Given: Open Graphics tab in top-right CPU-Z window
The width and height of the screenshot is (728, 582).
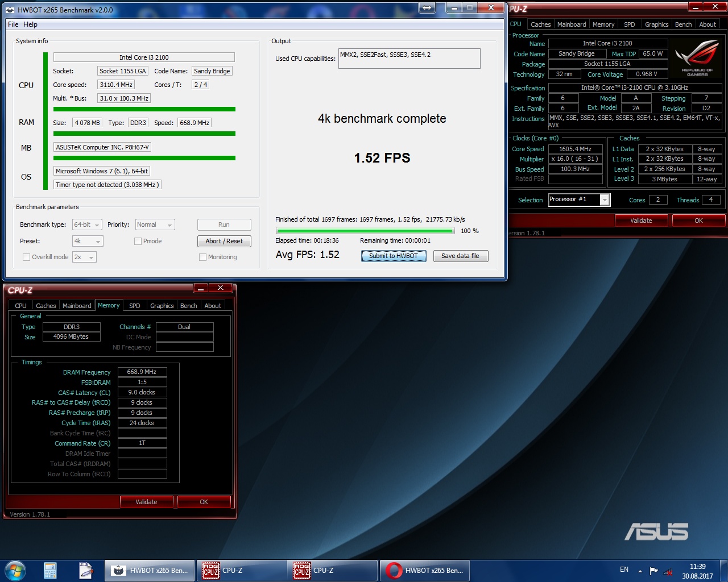Looking at the screenshot, I should tap(657, 24).
